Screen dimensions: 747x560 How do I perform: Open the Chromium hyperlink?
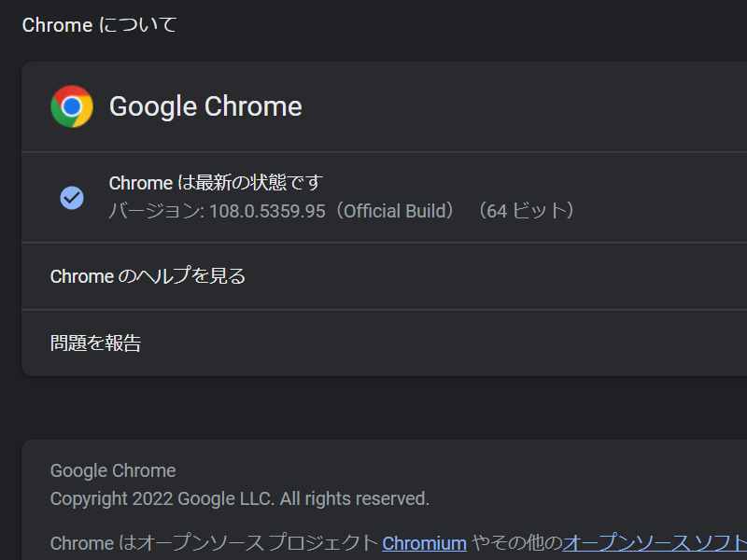[424, 543]
